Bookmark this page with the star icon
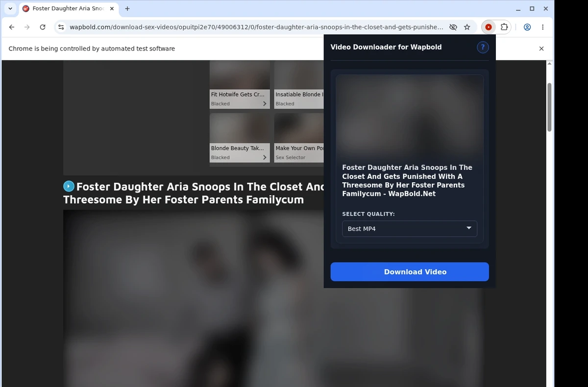The image size is (588, 387). coord(467,27)
